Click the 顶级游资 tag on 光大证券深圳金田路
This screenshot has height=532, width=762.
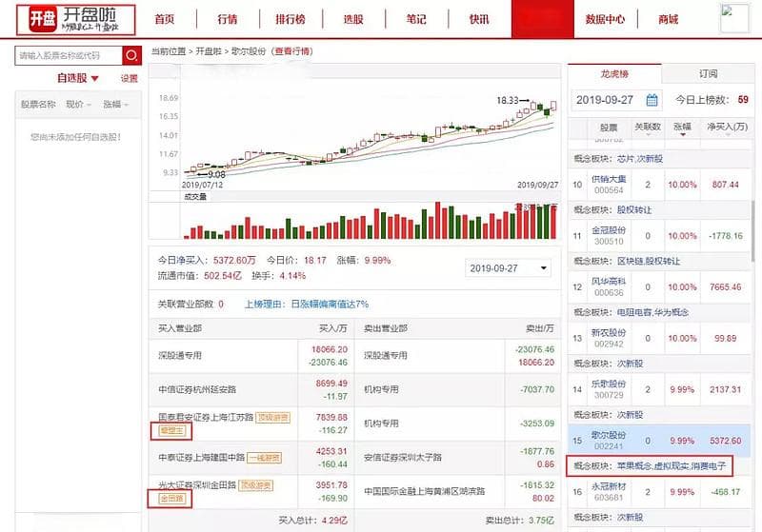click(256, 485)
